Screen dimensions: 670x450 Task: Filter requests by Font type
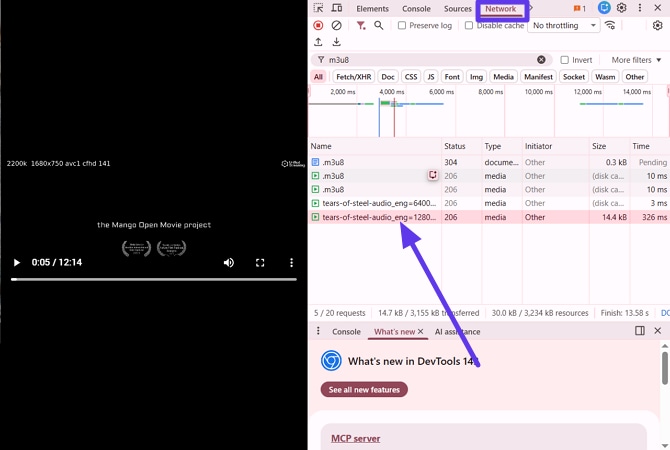[452, 77]
